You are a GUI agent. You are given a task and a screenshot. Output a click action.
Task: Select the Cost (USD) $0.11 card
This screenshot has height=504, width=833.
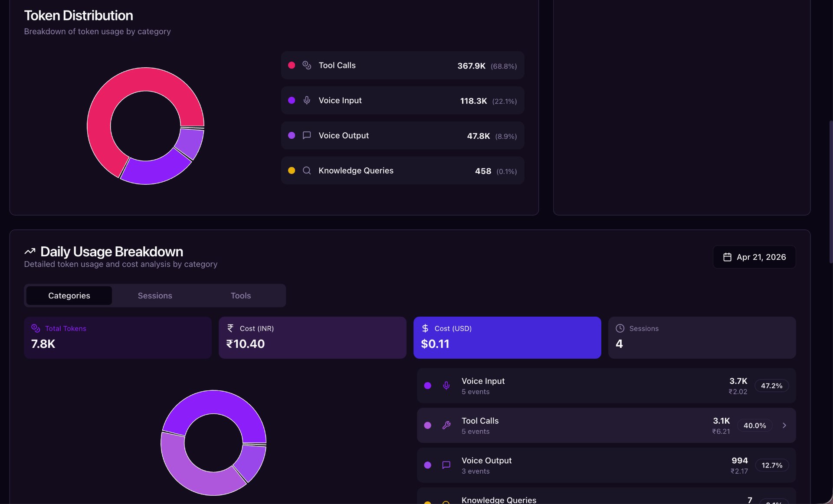click(507, 337)
